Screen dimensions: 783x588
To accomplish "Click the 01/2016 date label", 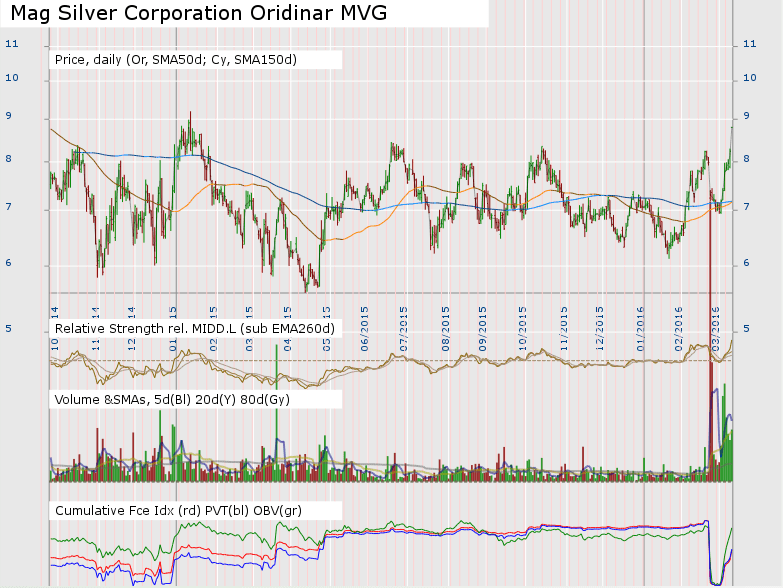I will tap(641, 329).
